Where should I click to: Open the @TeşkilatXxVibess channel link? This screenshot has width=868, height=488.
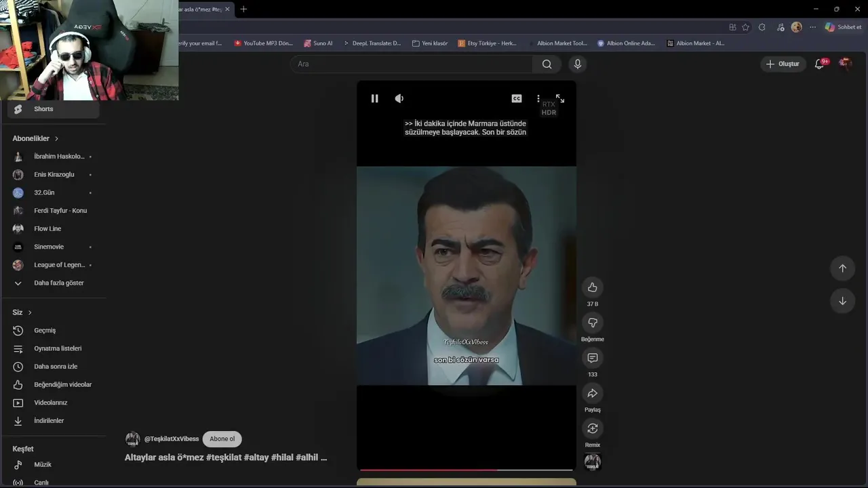click(x=172, y=439)
